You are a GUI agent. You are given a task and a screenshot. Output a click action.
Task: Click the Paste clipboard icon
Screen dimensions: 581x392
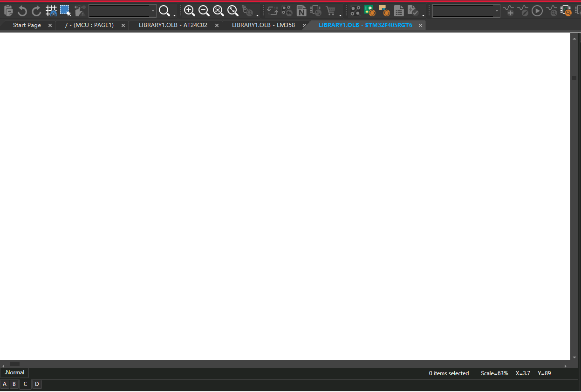pos(8,11)
